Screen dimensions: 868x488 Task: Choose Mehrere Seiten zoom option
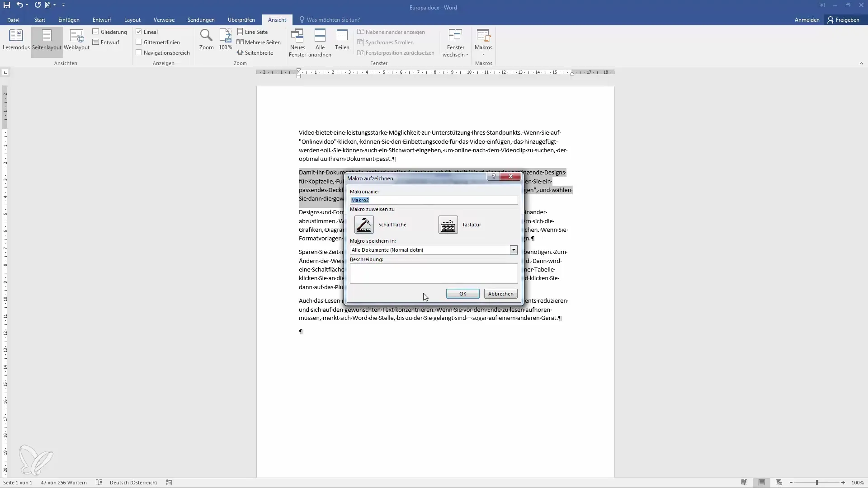point(259,42)
